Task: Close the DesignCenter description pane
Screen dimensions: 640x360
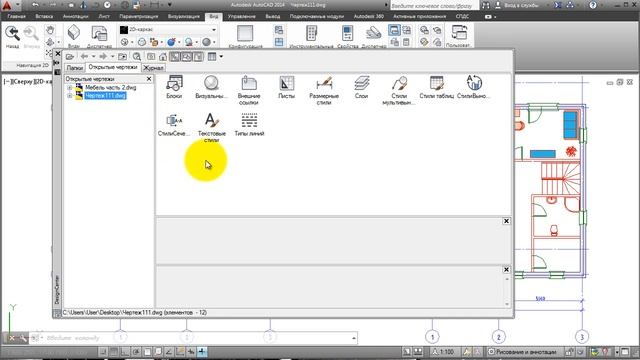Action: [x=506, y=270]
